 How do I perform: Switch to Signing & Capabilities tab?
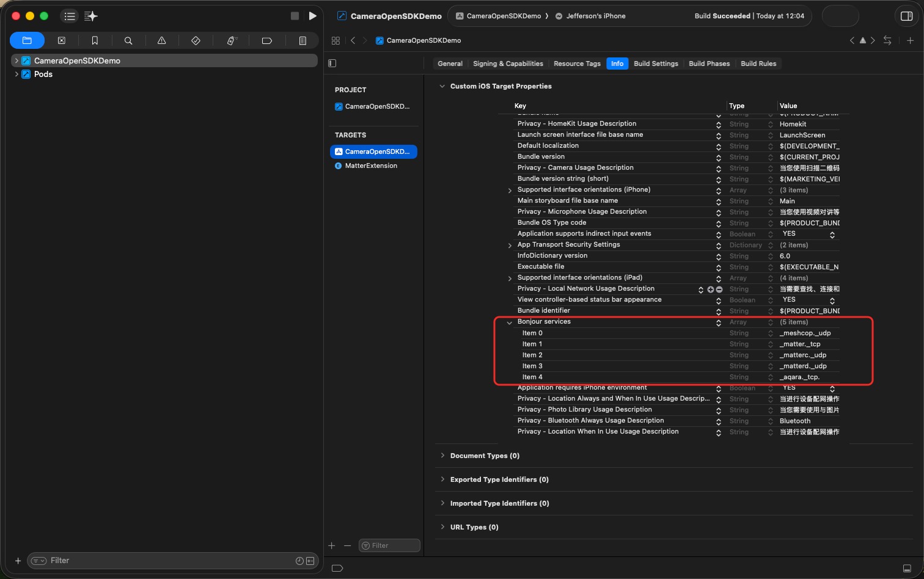(x=508, y=64)
